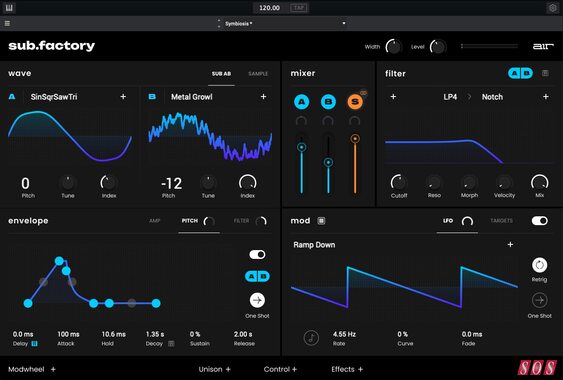
Task: Expand wave A SinSqrSawTri plus menu
Action: [x=123, y=97]
